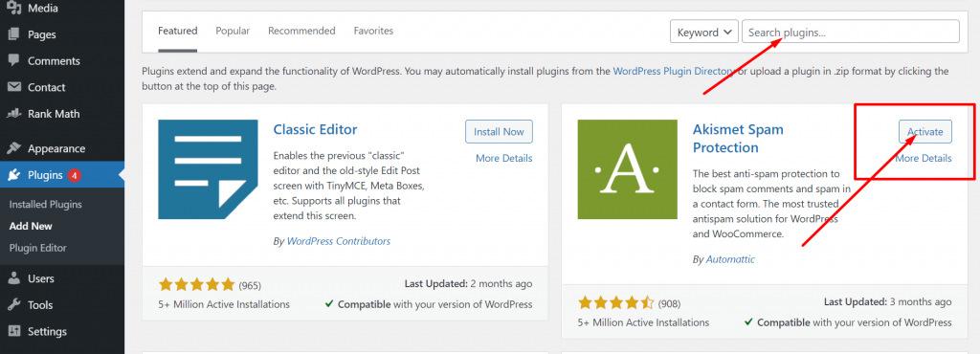This screenshot has height=354, width=980.
Task: Click the Users person icon
Action: coord(13,278)
